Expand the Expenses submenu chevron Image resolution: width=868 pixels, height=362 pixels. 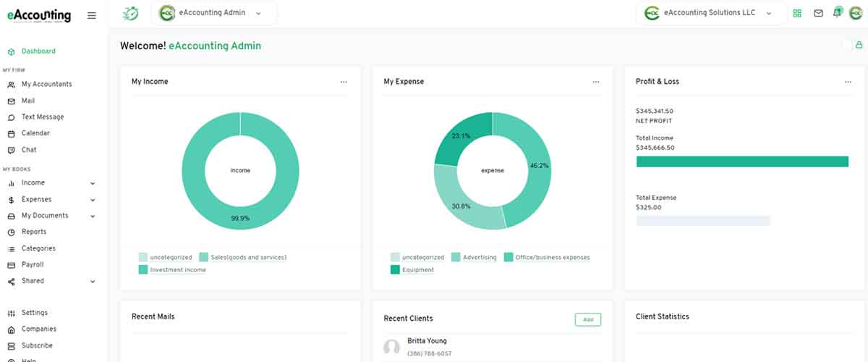click(x=93, y=200)
